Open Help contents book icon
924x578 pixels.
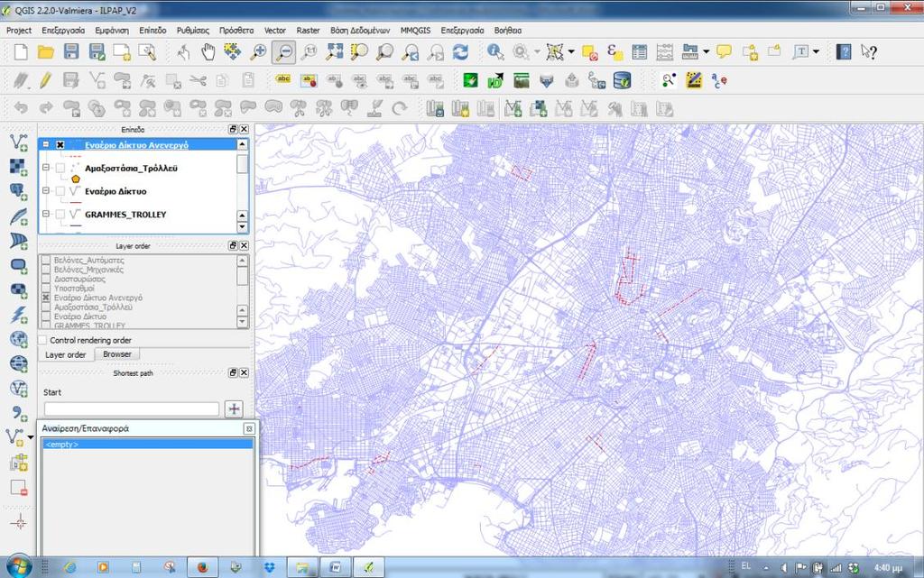pyautogui.click(x=844, y=51)
